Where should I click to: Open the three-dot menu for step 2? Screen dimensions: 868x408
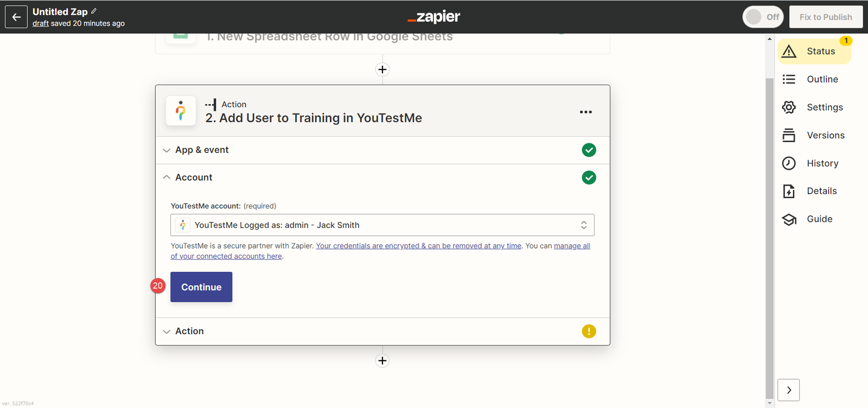585,112
